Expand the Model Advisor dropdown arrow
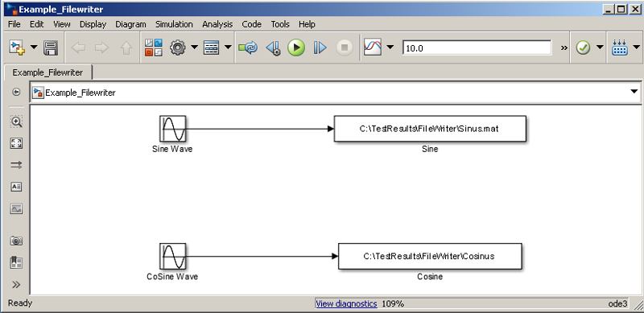 (x=600, y=47)
